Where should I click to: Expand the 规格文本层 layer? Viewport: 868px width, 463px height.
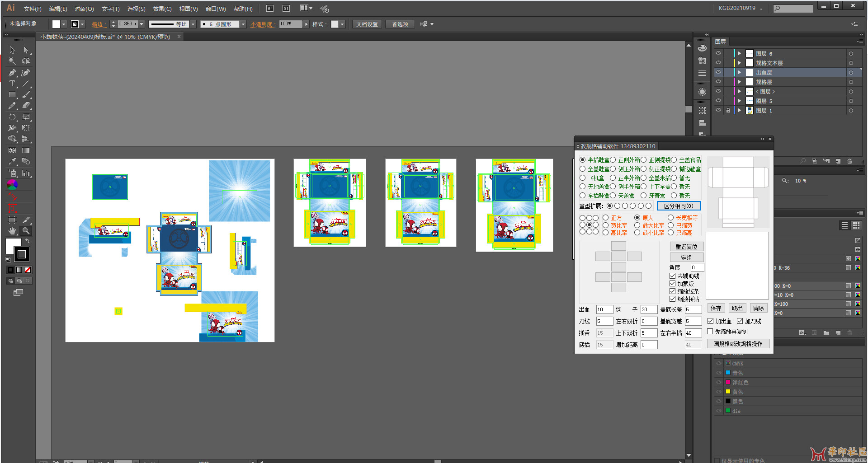pos(740,63)
